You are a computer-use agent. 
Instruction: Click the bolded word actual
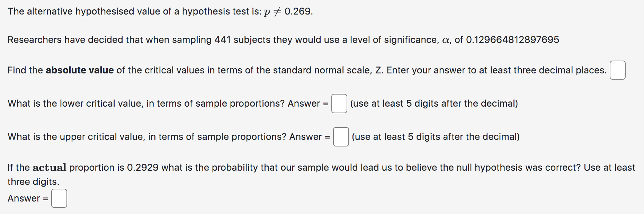50,168
